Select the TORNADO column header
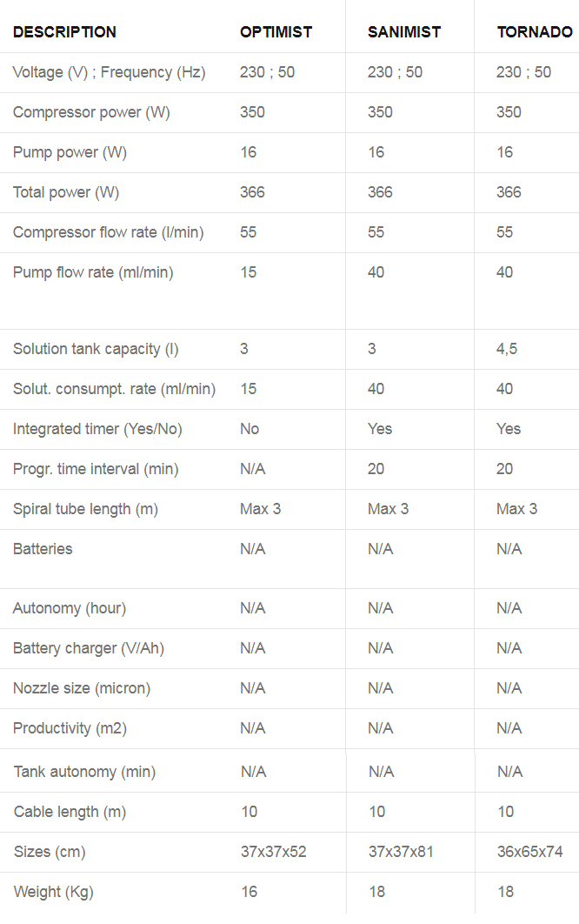 [535, 32]
